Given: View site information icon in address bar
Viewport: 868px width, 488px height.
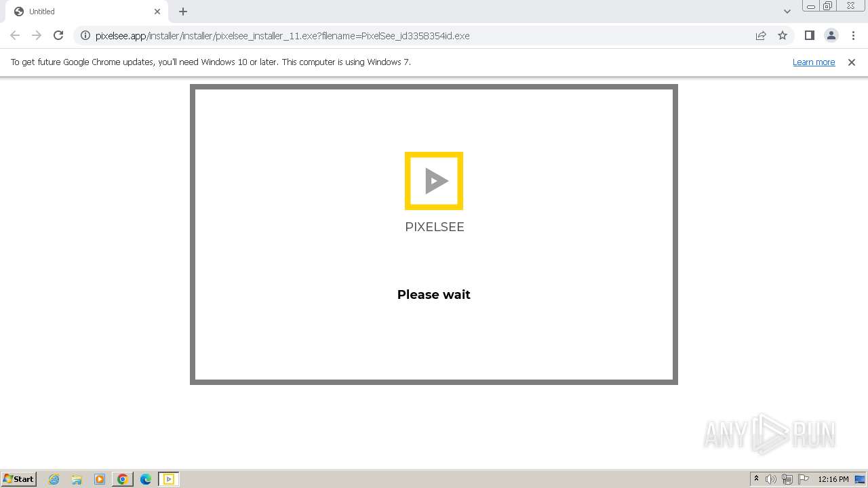Looking at the screenshot, I should (85, 35).
